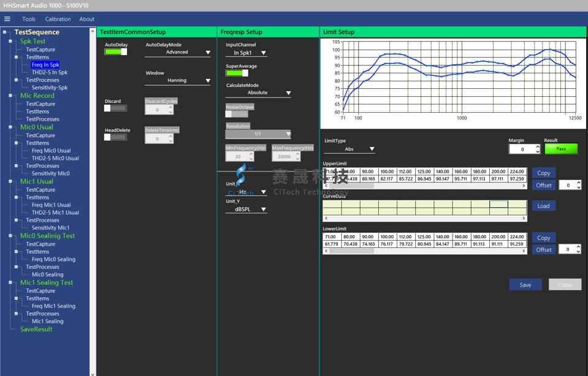This screenshot has width=588, height=376.
Task: Select Mic1 Sealing Test node
Action: (x=47, y=282)
